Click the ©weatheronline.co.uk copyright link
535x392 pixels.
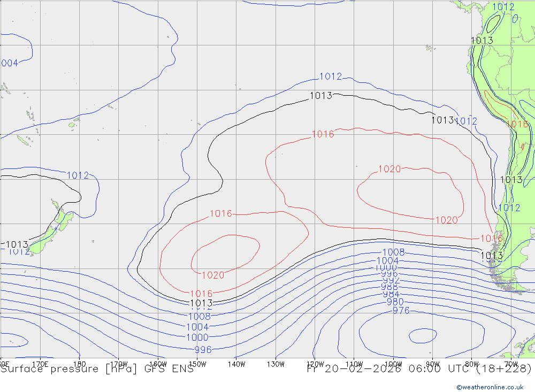[x=490, y=387]
